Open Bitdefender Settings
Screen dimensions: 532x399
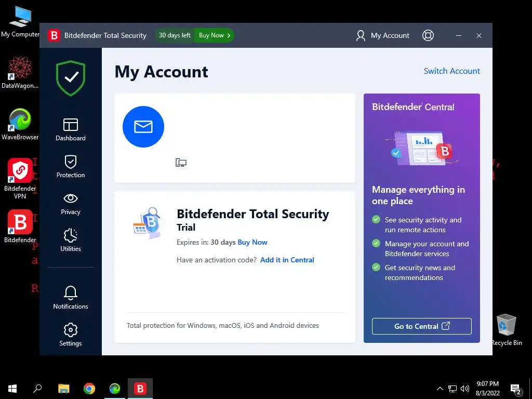click(x=71, y=335)
